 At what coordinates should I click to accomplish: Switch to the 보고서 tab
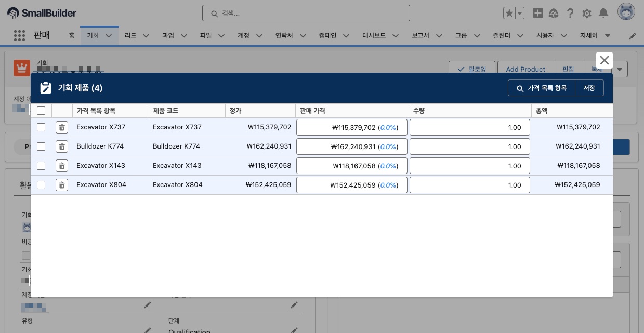coord(420,36)
